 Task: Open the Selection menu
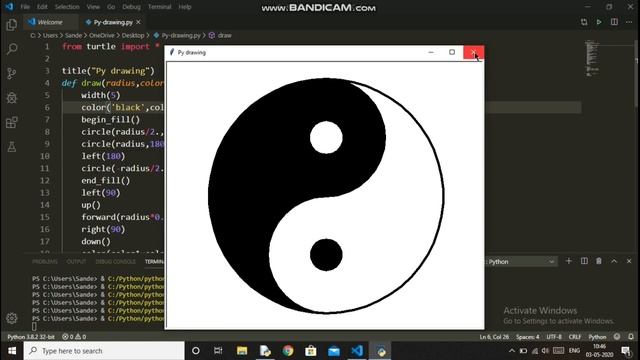(67, 7)
